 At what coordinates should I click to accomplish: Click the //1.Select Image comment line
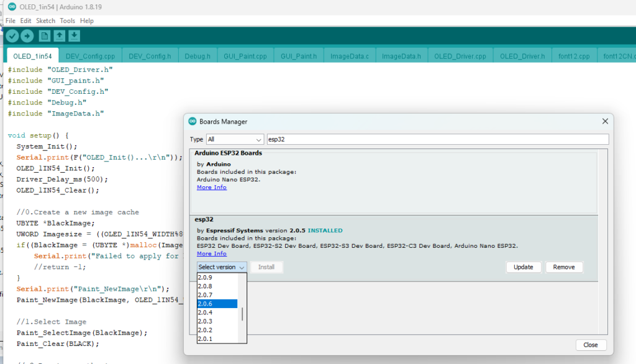tap(51, 322)
